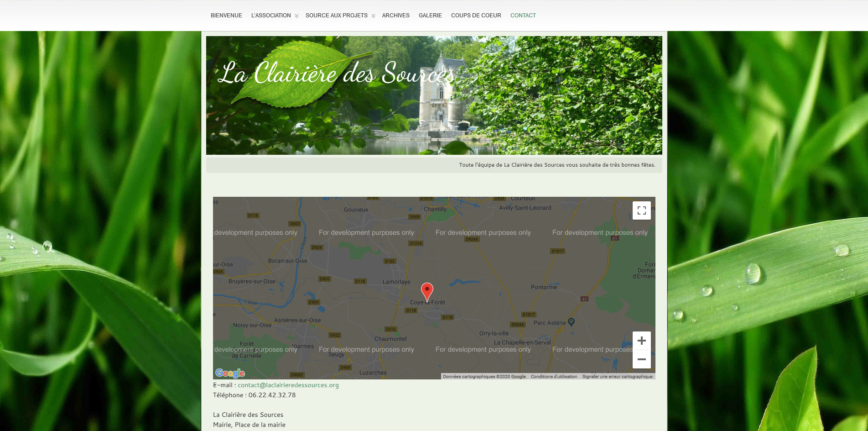Image resolution: width=868 pixels, height=431 pixels.
Task: Zoom in on the map
Action: (x=641, y=341)
